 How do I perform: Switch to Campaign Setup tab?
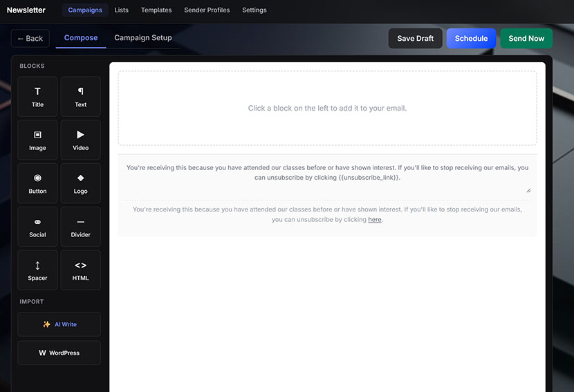142,38
